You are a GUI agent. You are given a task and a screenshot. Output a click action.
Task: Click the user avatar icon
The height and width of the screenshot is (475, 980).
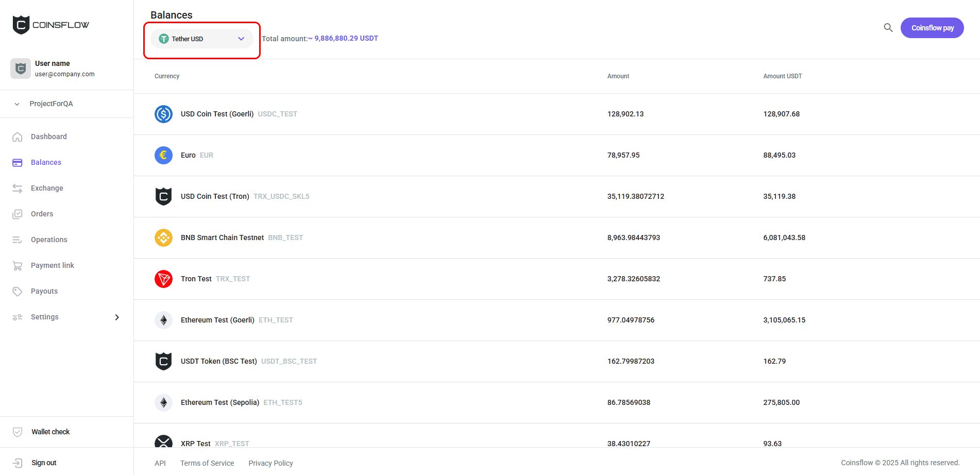point(21,69)
